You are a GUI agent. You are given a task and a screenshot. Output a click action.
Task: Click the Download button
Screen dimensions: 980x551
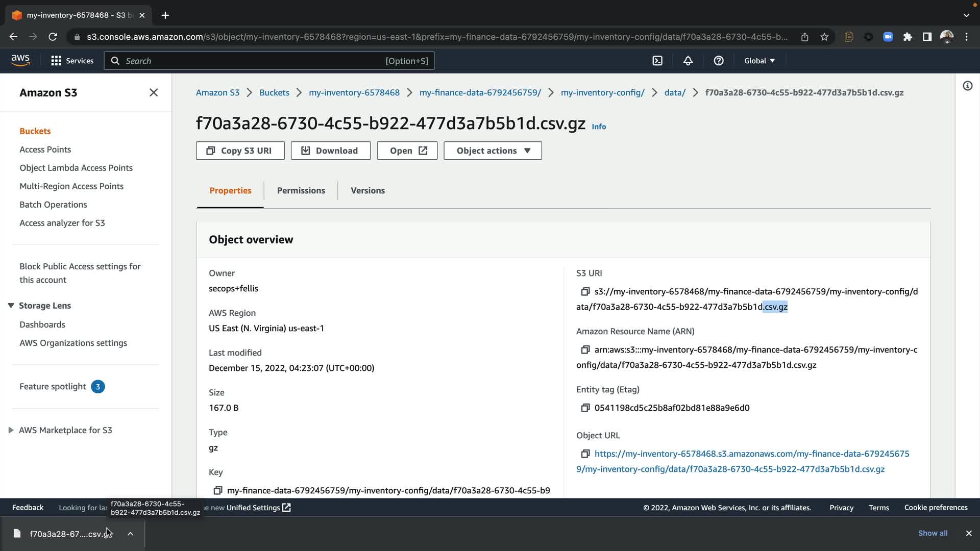point(330,151)
